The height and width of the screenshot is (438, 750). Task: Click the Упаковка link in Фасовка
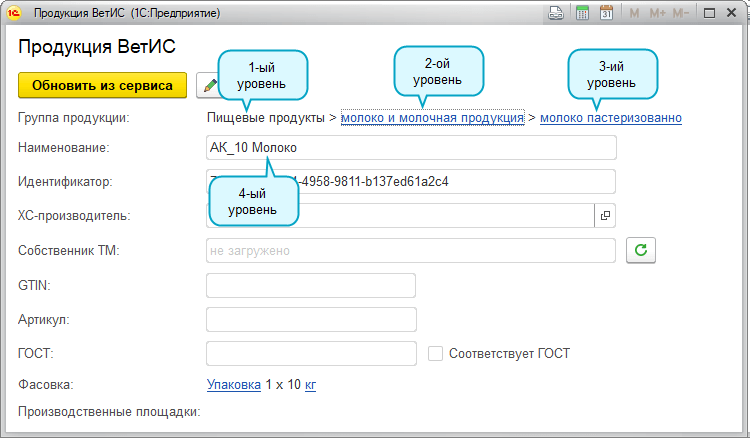point(234,384)
